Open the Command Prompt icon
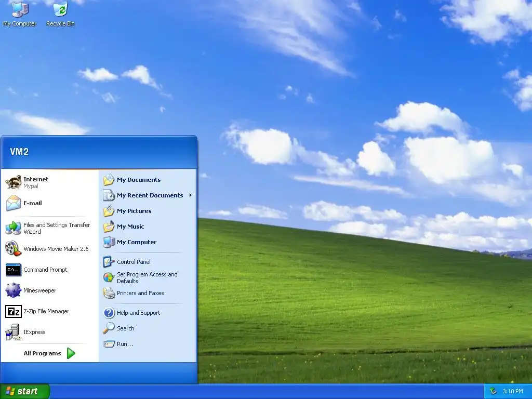532x399 pixels. [x=13, y=270]
